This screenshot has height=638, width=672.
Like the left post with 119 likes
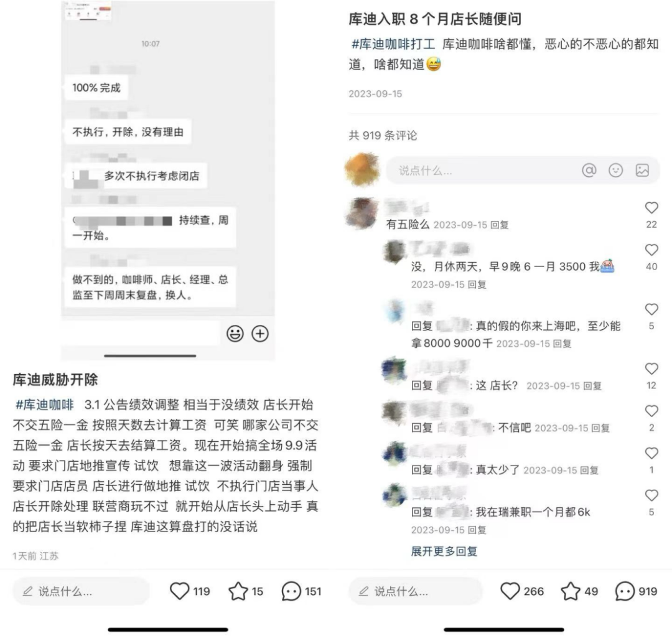180,591
